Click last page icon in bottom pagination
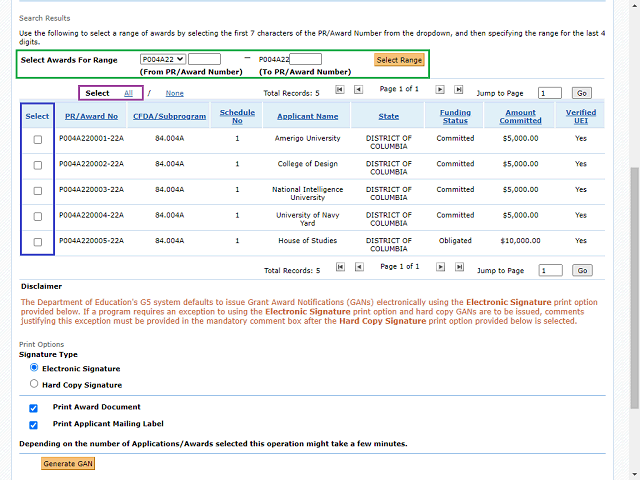Image resolution: width=640 pixels, height=480 pixels. (x=459, y=267)
